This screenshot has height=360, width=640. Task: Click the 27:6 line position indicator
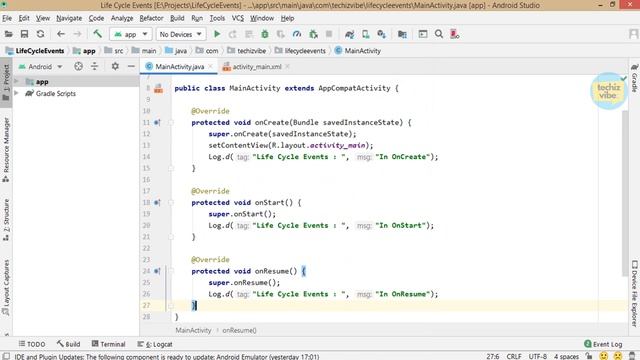[x=493, y=356]
